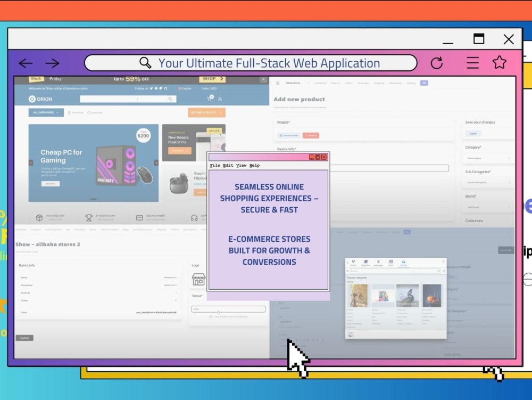Go to the previous slide of the hero carousel

click(31, 162)
